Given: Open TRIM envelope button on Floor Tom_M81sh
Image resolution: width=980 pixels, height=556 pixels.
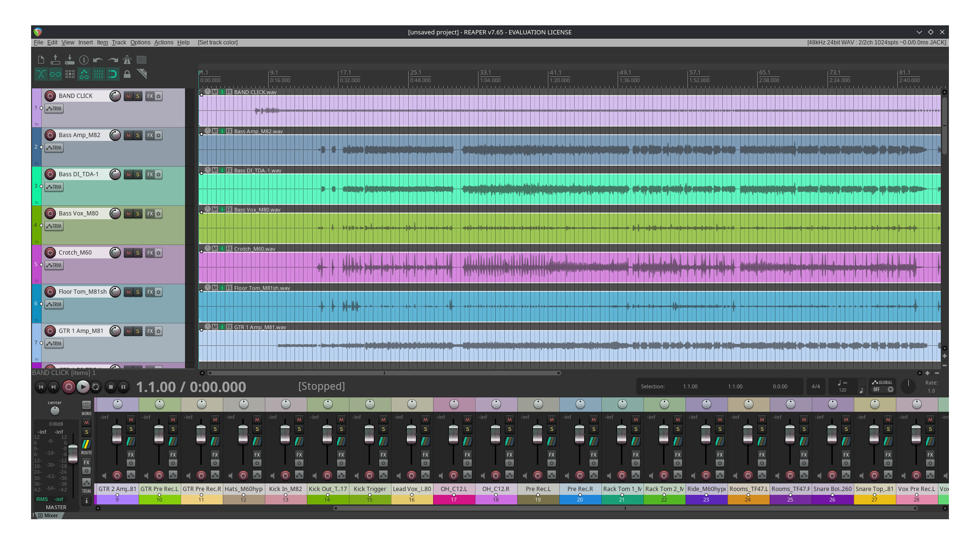Looking at the screenshot, I should coord(54,305).
